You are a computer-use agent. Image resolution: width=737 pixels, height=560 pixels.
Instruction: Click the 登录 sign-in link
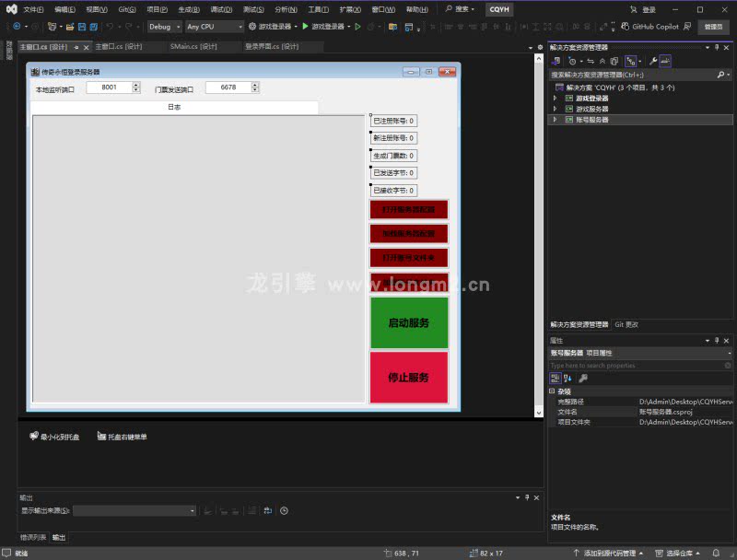[x=649, y=10]
